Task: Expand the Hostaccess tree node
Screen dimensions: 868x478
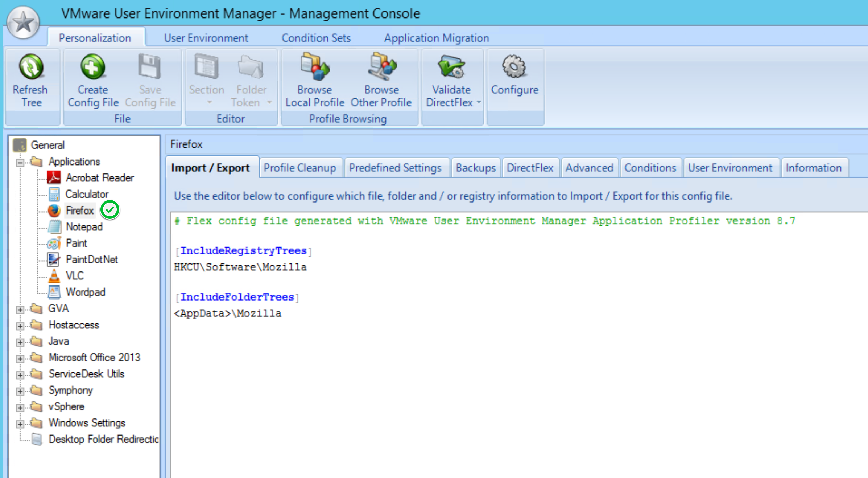Action: [x=20, y=326]
